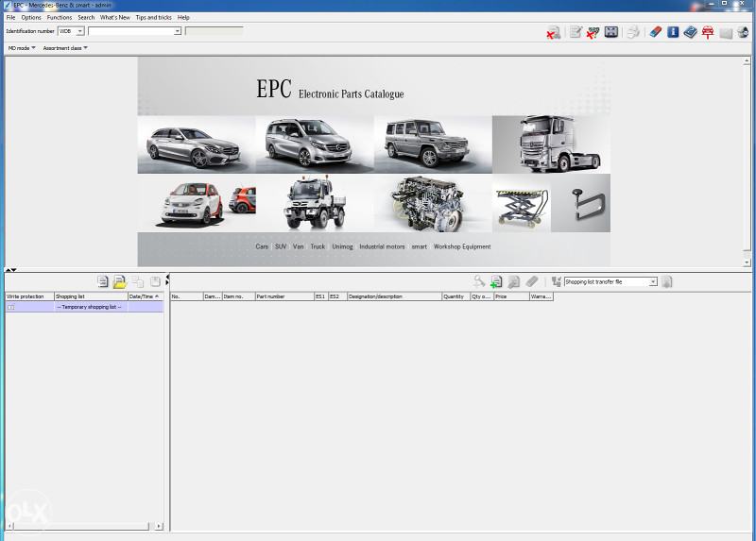Open the Shopping list transfer file dropdown
The image size is (756, 541).
pos(652,281)
